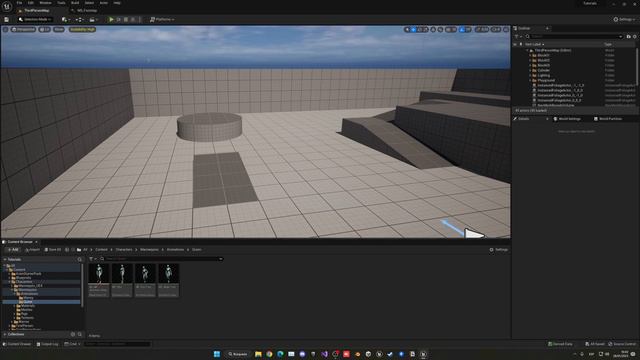Collapse the Mannequins folder in the content tree
The width and height of the screenshot is (640, 360).
pos(12,290)
